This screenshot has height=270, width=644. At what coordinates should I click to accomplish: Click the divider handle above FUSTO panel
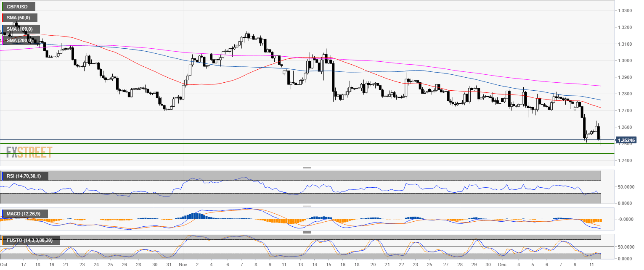[307, 232]
